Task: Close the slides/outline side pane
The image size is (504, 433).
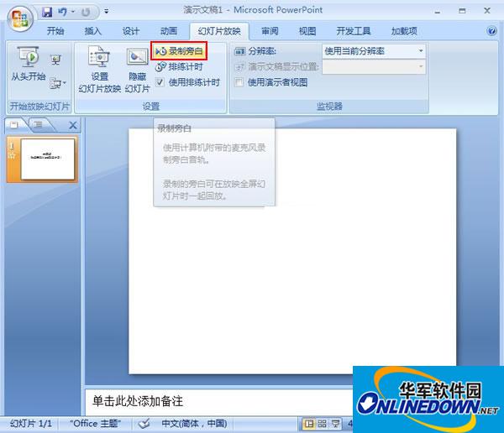Action: click(x=73, y=125)
